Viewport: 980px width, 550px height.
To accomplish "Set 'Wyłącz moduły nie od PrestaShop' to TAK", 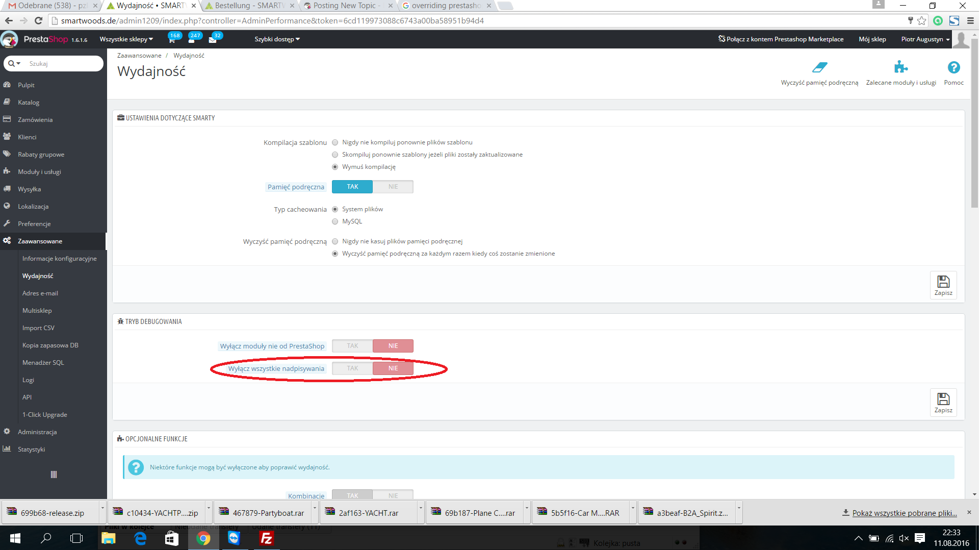I will pos(352,346).
